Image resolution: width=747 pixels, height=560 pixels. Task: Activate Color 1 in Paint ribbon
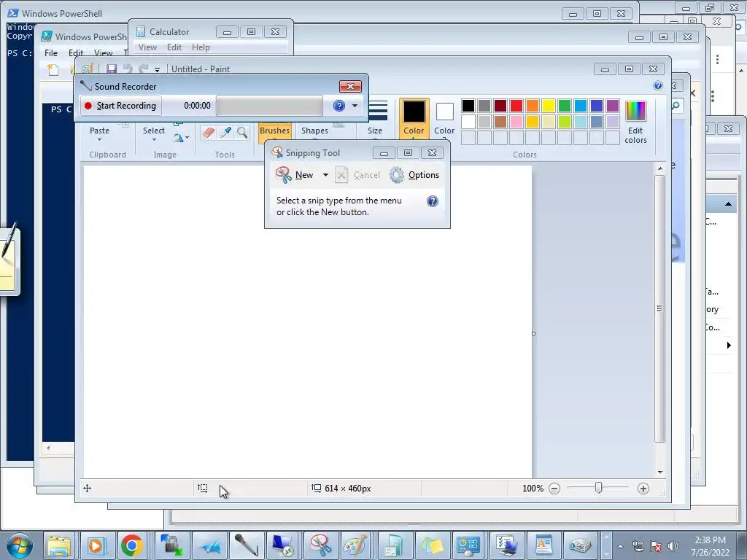click(x=414, y=119)
